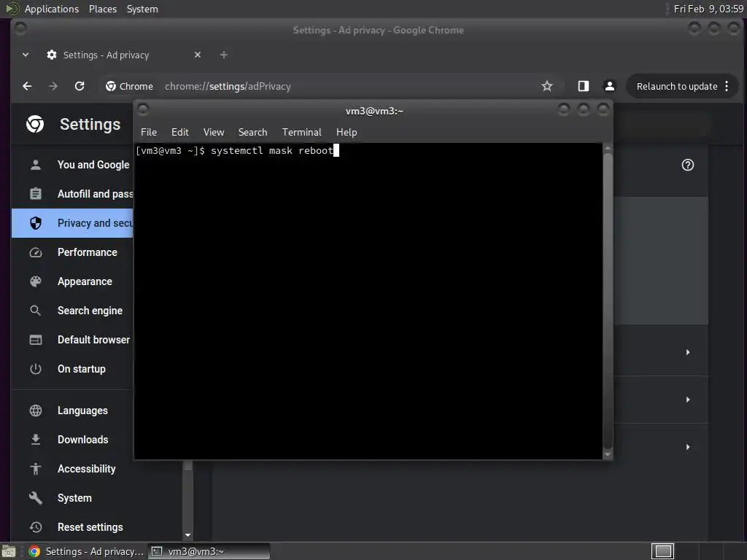Click the help question mark icon
Viewport: 747px width, 560px height.
click(x=687, y=165)
